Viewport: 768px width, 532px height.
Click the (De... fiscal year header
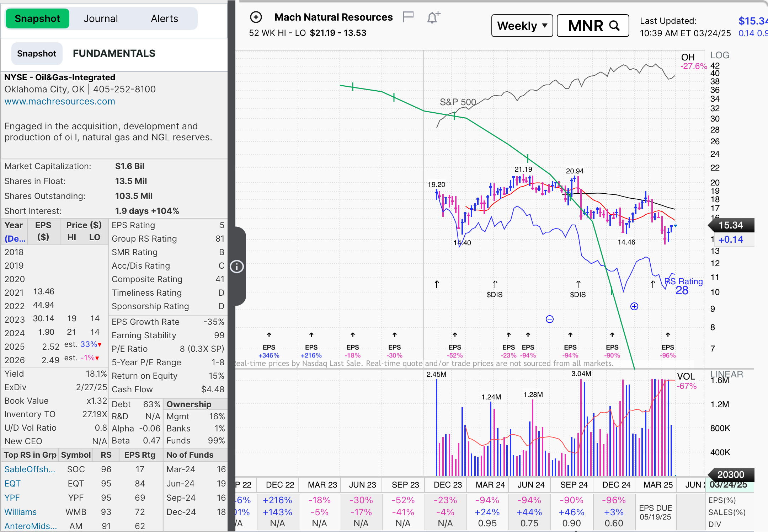(15, 238)
